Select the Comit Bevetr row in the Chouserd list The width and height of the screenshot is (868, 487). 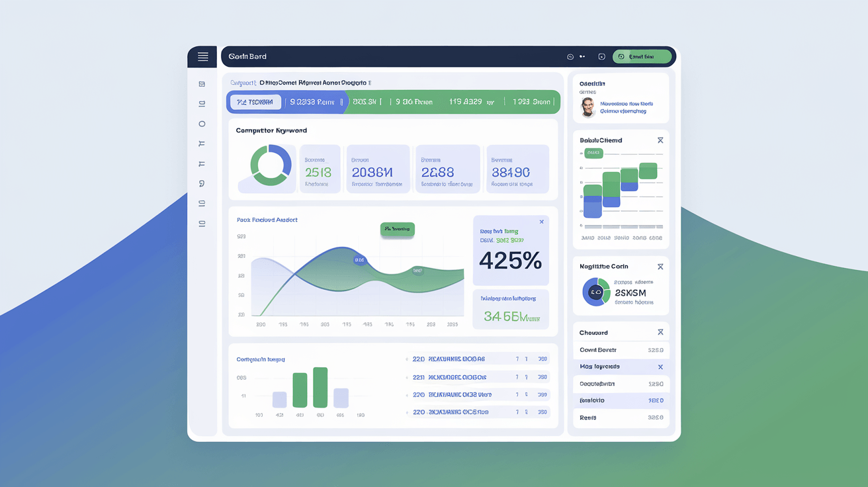(621, 350)
